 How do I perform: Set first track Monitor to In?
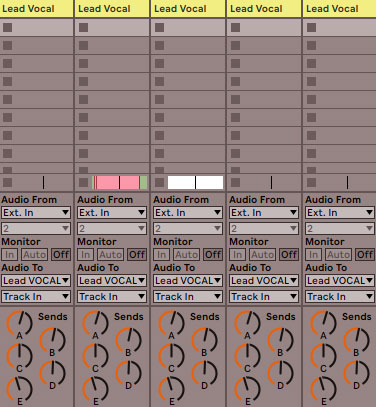10,255
